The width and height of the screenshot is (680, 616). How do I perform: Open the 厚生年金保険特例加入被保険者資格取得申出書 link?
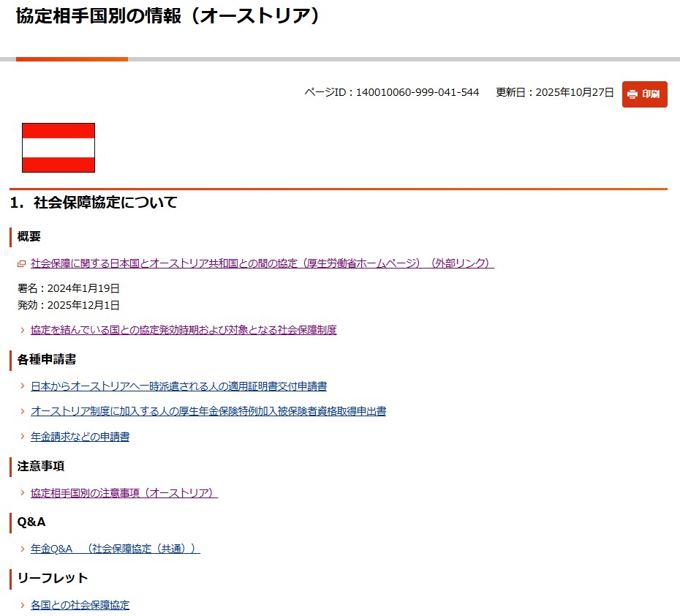(x=208, y=411)
